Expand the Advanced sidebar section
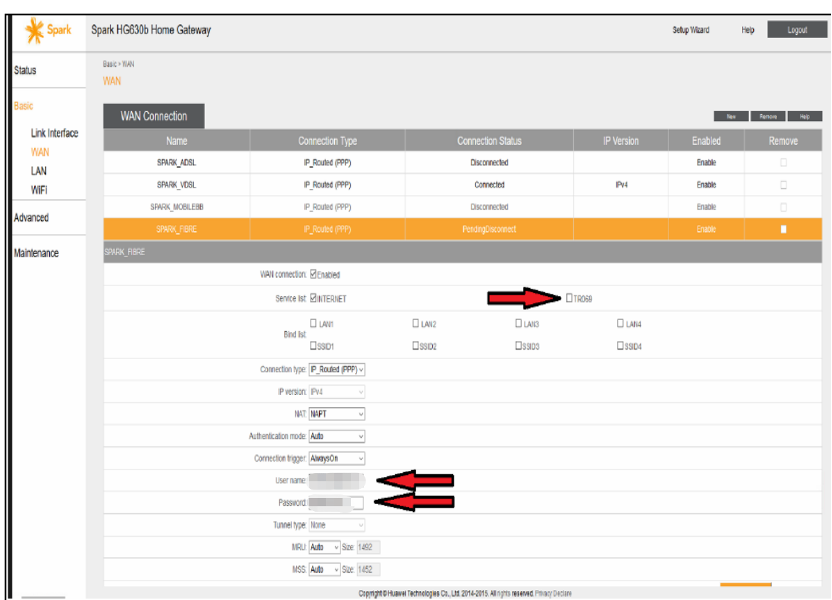Screen dimensions: 832x600 click(x=31, y=218)
